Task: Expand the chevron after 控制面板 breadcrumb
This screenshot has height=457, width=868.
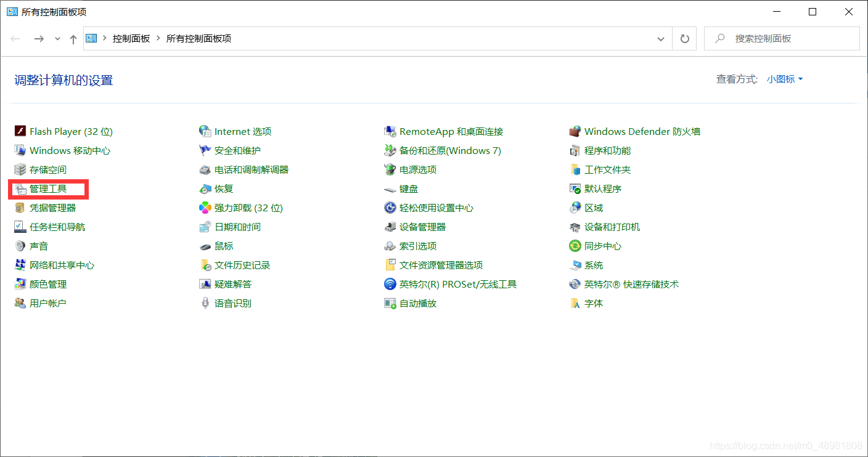Action: [x=158, y=38]
